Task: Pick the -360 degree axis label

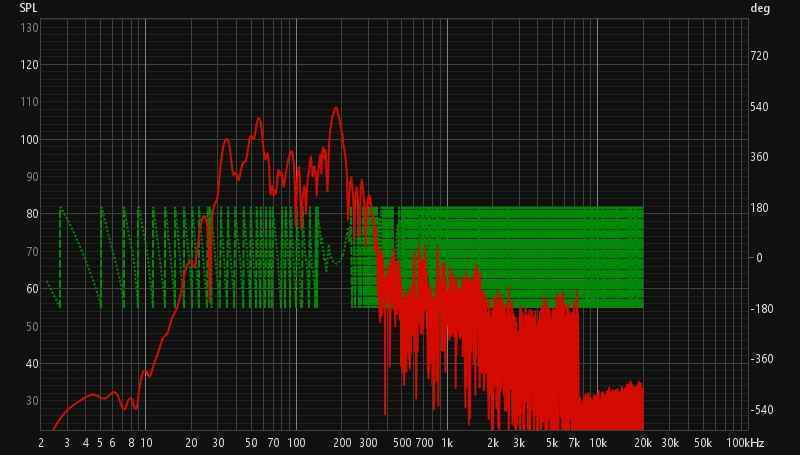Action: click(762, 359)
